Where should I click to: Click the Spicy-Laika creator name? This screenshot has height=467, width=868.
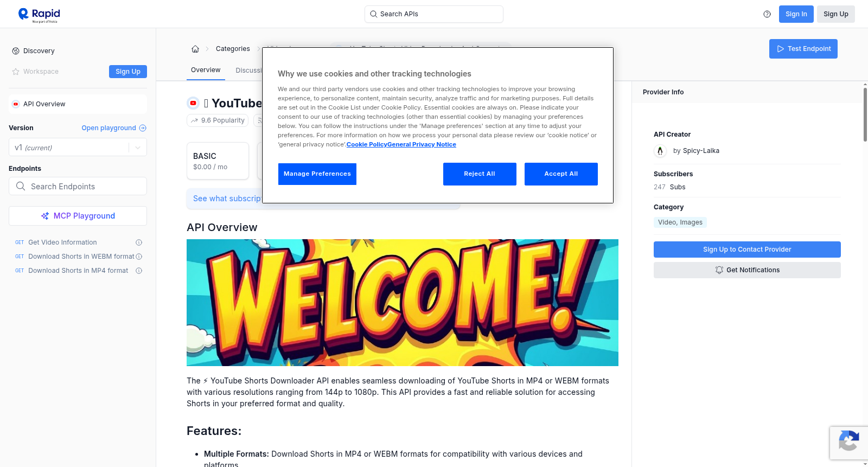(701, 151)
